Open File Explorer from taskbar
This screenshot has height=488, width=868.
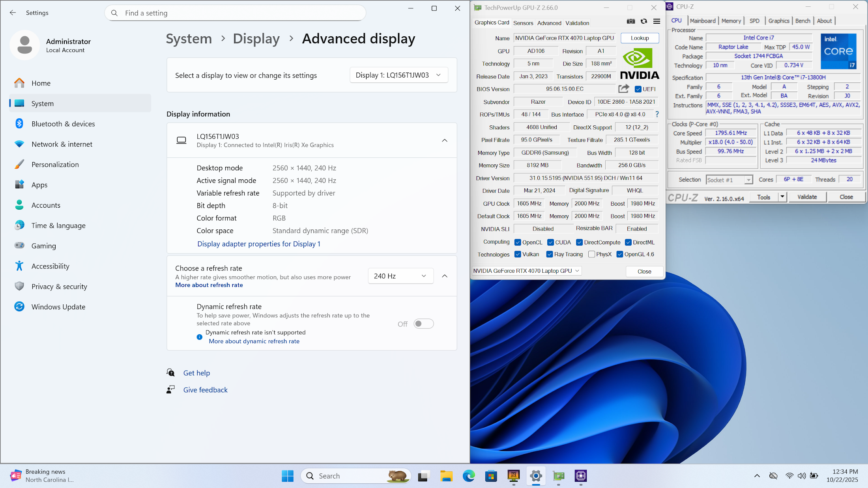coord(446,476)
